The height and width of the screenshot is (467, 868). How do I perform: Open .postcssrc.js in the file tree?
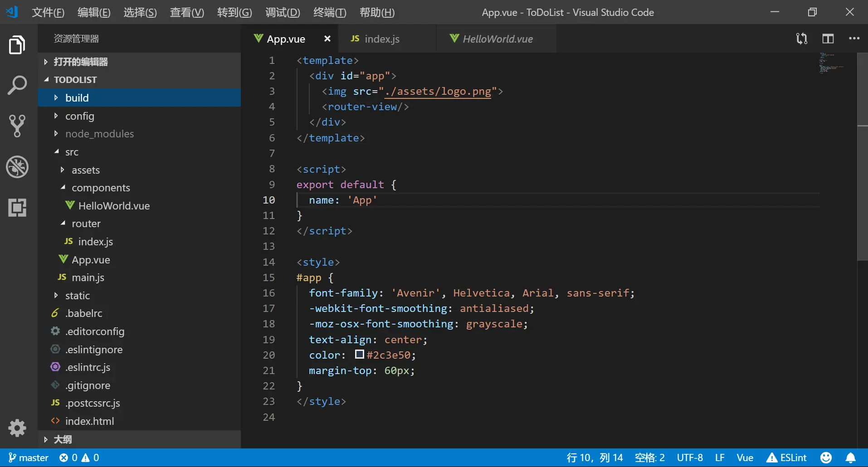pyautogui.click(x=140, y=403)
